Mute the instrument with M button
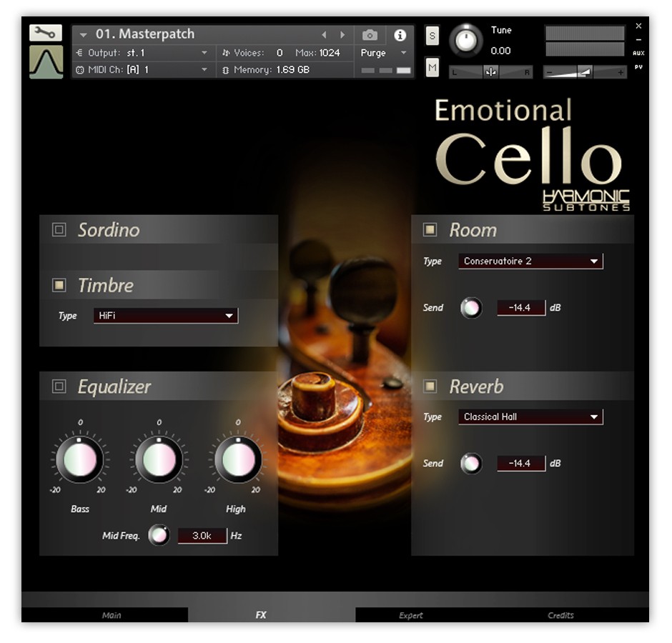 pyautogui.click(x=432, y=67)
